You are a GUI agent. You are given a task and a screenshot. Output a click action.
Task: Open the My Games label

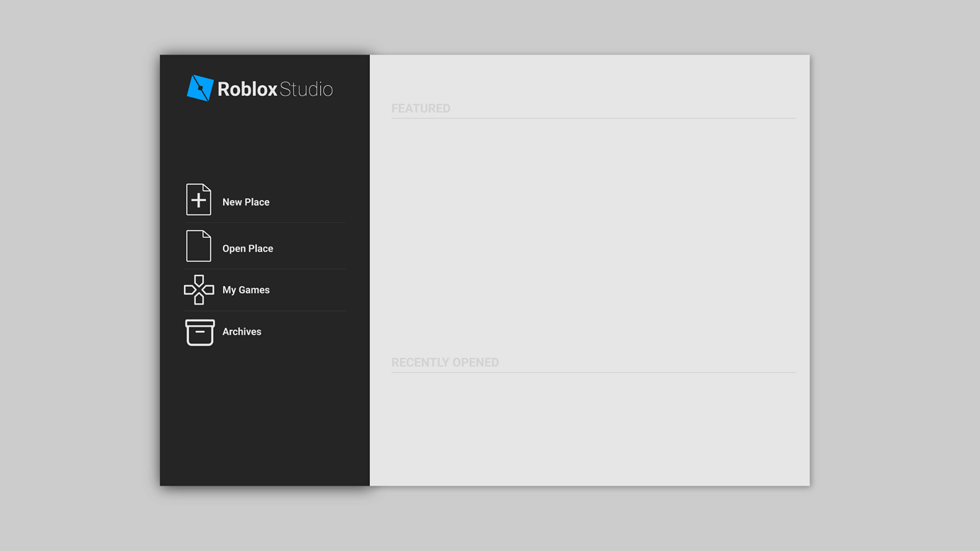coord(246,290)
